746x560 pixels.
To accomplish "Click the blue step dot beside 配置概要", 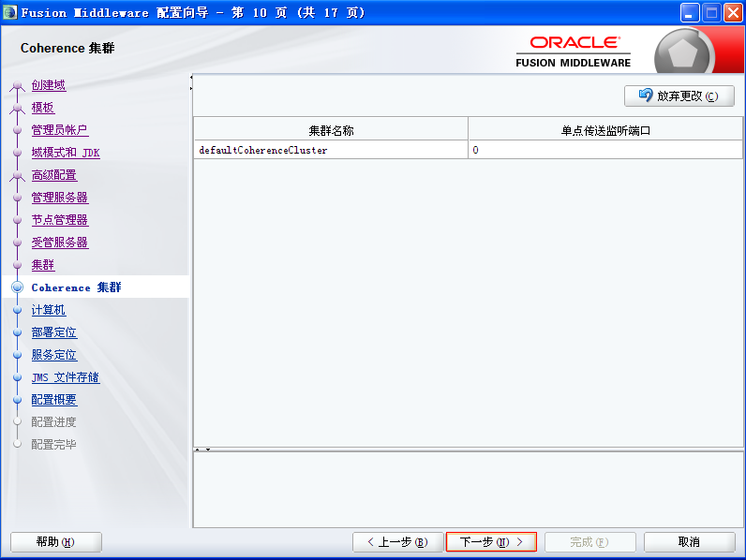I will [x=18, y=400].
